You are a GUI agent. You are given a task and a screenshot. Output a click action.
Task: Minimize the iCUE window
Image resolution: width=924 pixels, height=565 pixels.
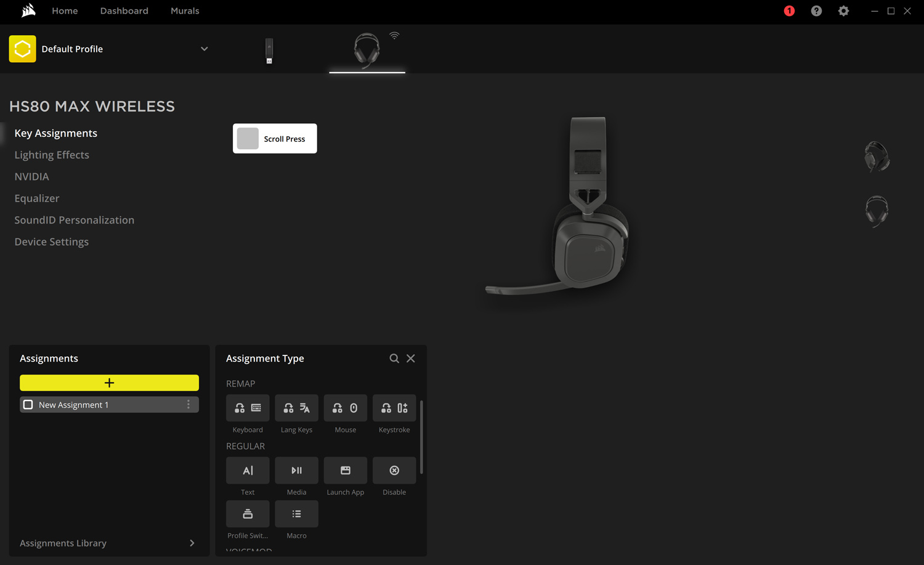(x=874, y=11)
